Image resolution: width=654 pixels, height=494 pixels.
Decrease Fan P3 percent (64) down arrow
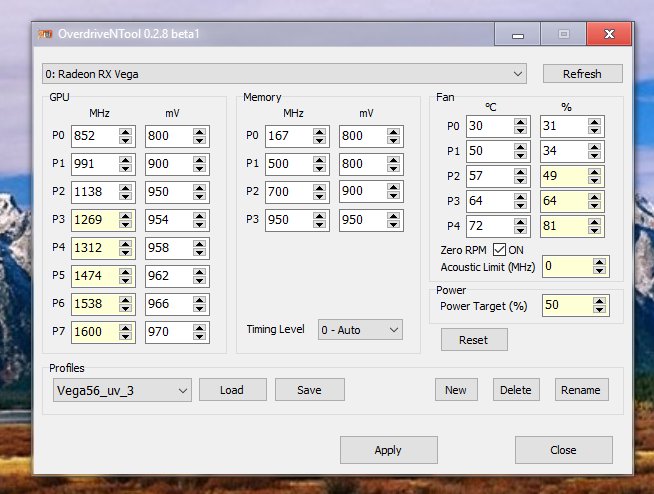point(594,205)
